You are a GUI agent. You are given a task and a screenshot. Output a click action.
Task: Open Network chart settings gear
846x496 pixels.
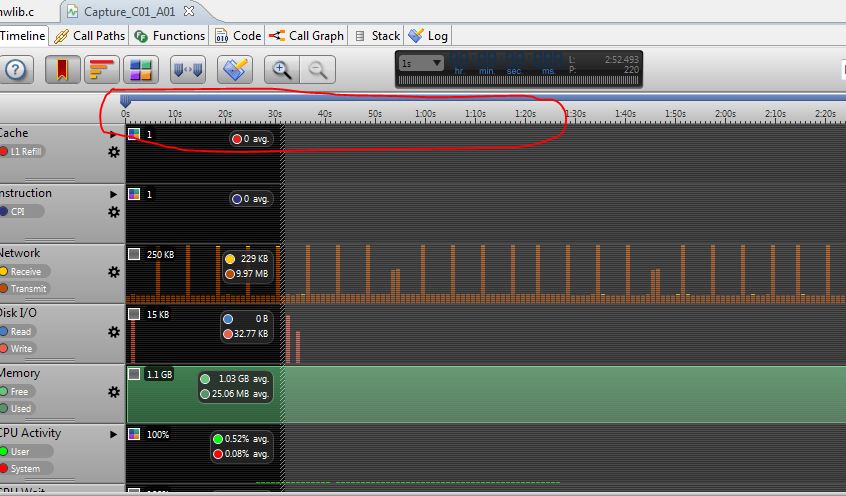(114, 272)
